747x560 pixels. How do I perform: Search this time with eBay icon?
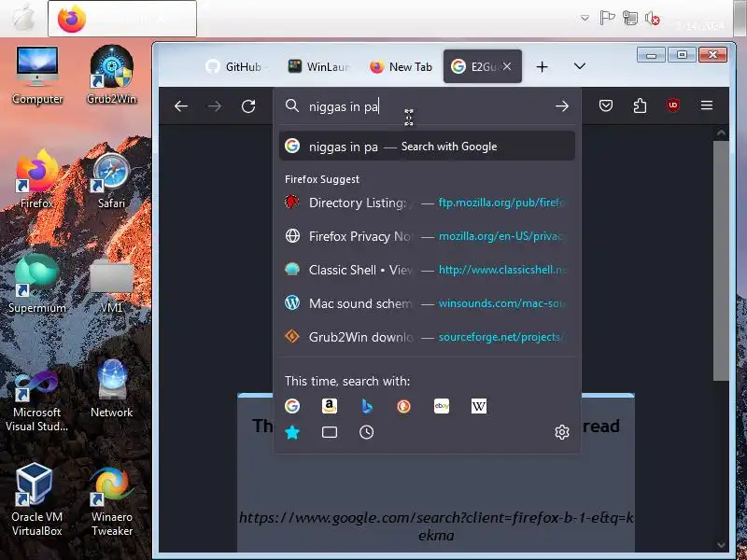[x=441, y=406]
